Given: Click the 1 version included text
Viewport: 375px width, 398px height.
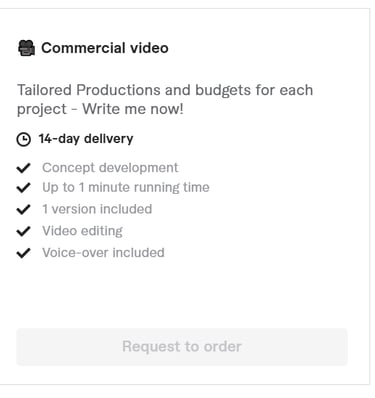Looking at the screenshot, I should [97, 209].
